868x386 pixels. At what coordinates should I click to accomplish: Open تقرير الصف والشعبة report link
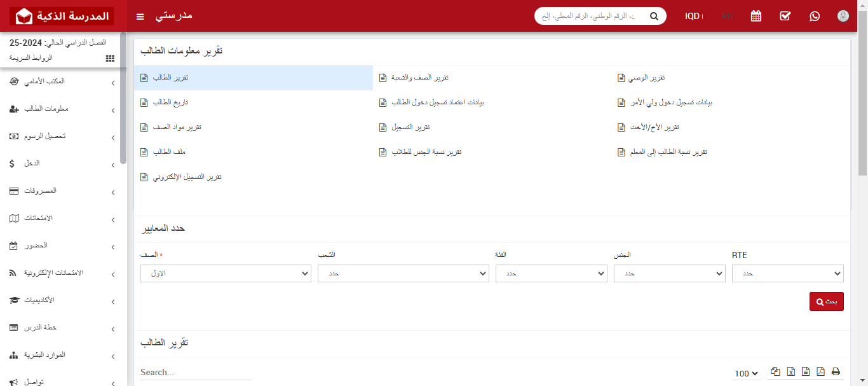click(x=419, y=78)
